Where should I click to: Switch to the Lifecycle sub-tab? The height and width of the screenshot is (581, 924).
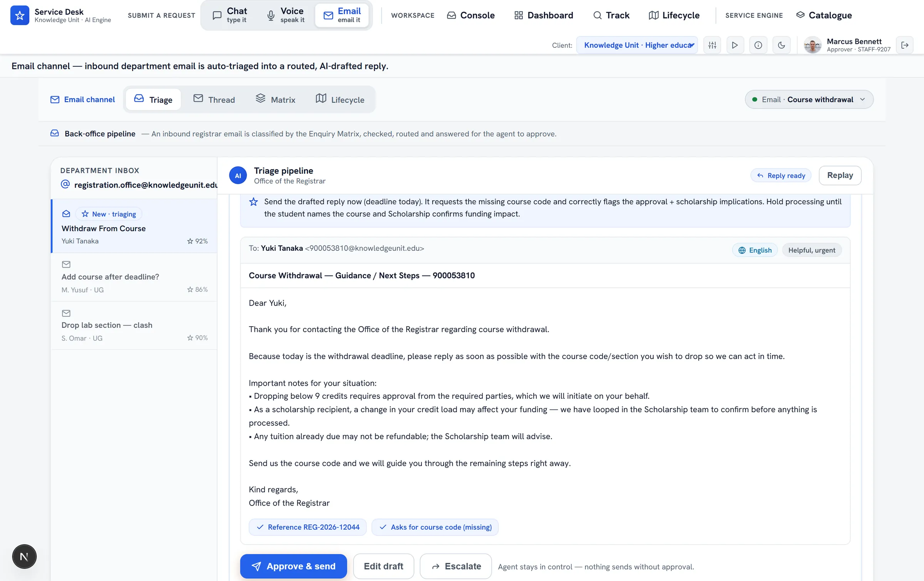[340, 99]
